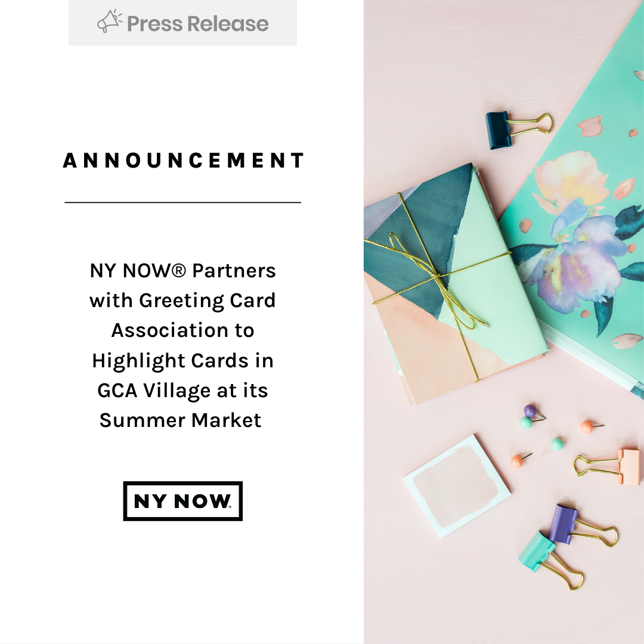Image resolution: width=644 pixels, height=644 pixels.
Task: Click the horizontal divider line under ANNOUNCEMENT
Action: coord(183,202)
